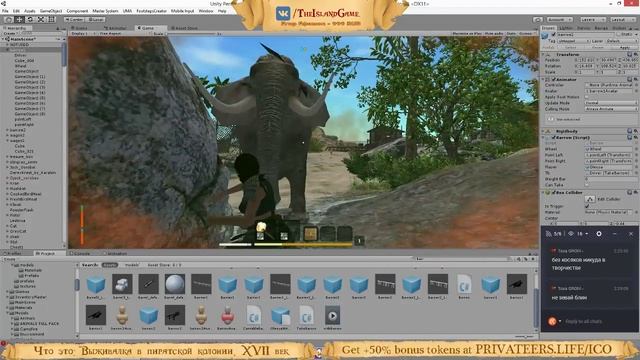
Task: Open the Layout dropdown
Action: click(623, 19)
